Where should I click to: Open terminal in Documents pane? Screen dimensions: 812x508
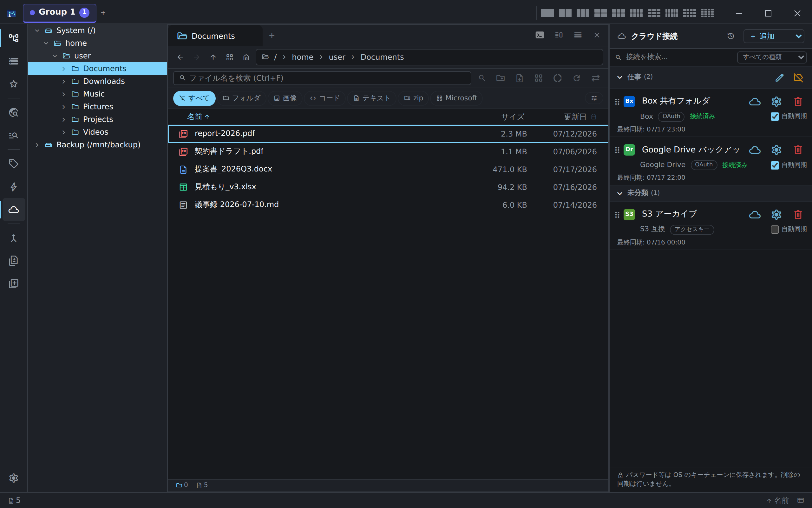(x=540, y=35)
